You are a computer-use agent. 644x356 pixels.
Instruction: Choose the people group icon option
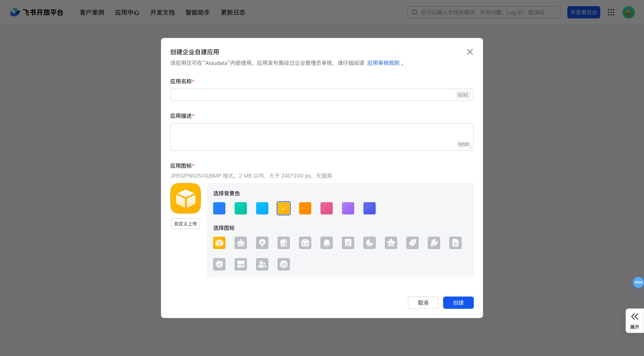coord(262,264)
